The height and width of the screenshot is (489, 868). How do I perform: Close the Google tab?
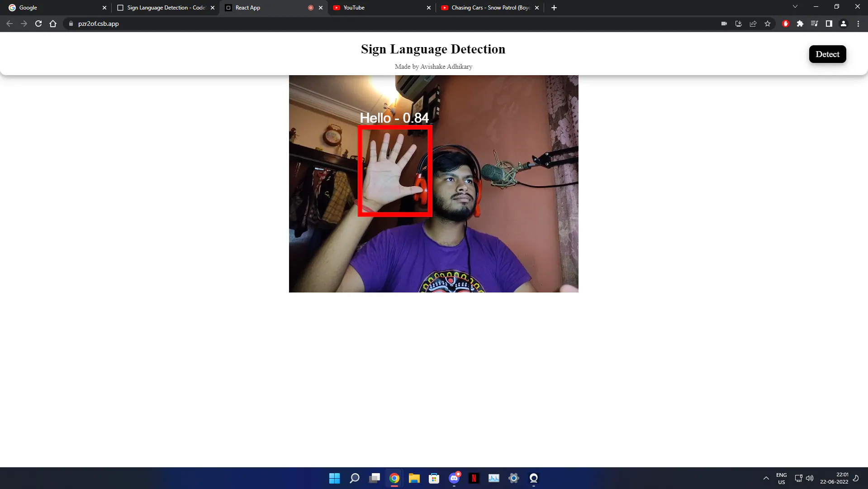tap(104, 8)
